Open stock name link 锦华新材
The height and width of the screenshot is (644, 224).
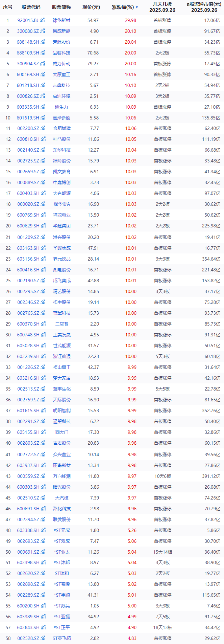(x=62, y=20)
